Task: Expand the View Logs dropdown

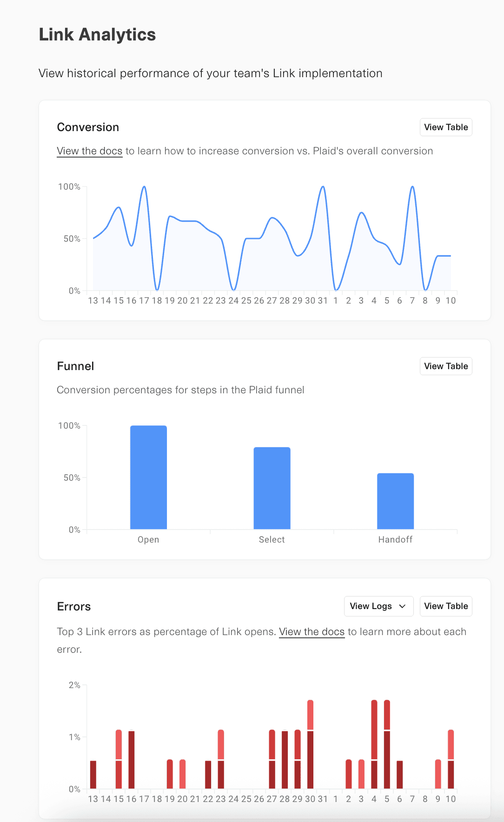Action: (x=378, y=606)
